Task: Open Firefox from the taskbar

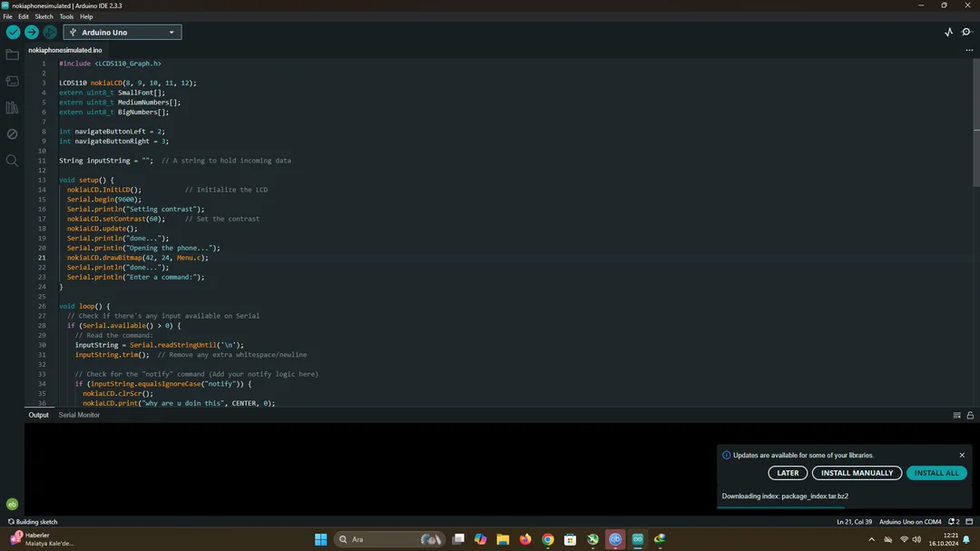Action: (x=525, y=539)
